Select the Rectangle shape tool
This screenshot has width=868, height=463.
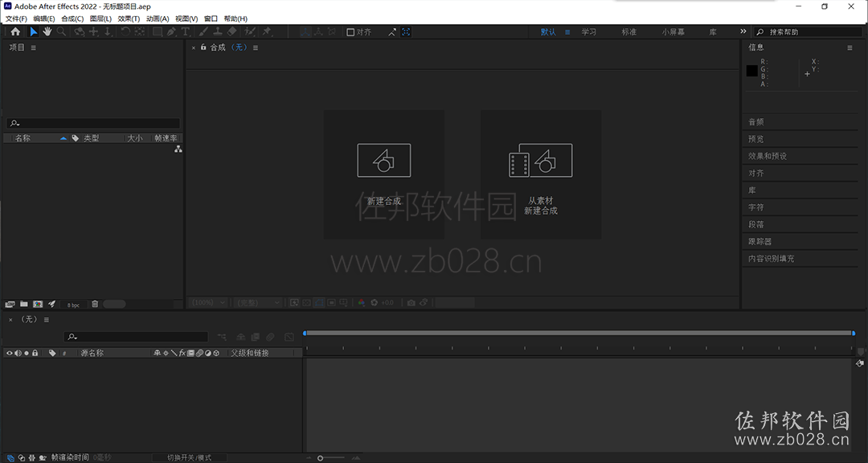point(158,31)
